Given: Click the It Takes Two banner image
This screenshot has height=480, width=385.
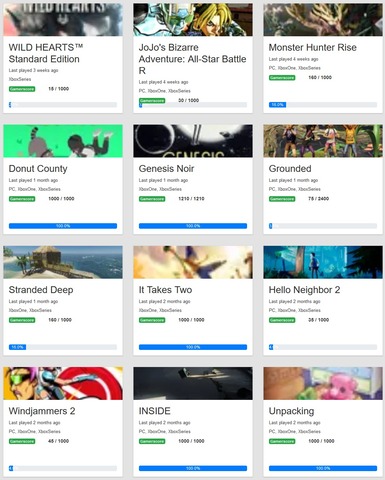Looking at the screenshot, I should 193,262.
